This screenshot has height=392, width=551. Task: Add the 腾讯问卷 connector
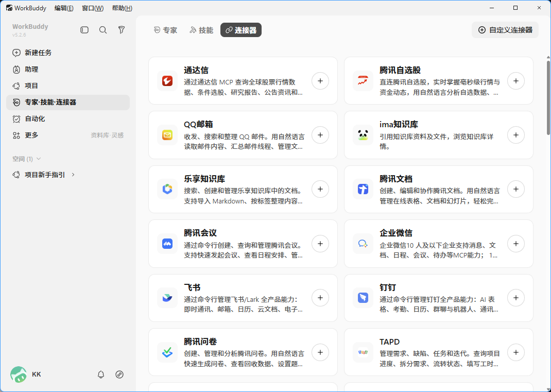(x=320, y=352)
